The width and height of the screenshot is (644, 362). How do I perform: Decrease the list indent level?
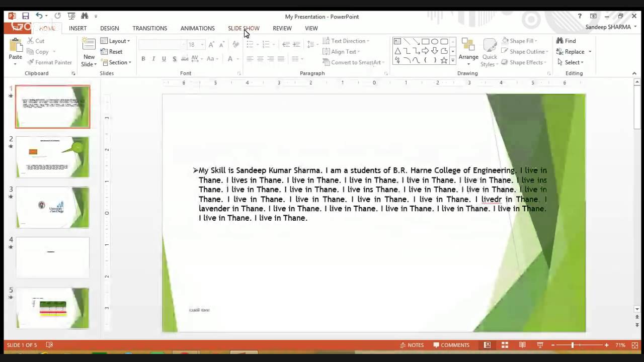(286, 44)
